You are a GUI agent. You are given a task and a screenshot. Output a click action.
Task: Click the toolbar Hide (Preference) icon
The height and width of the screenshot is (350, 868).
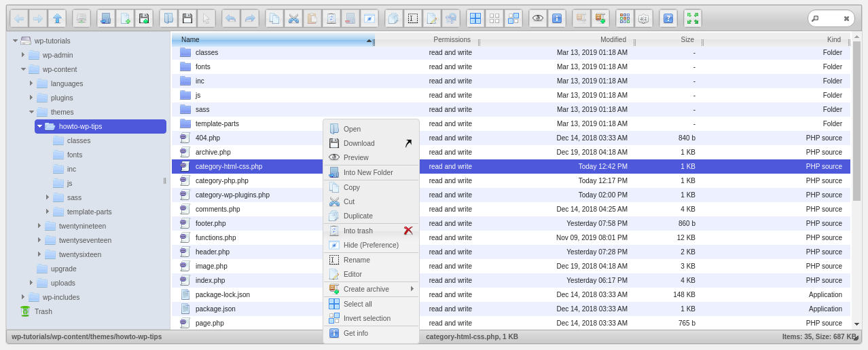(369, 18)
